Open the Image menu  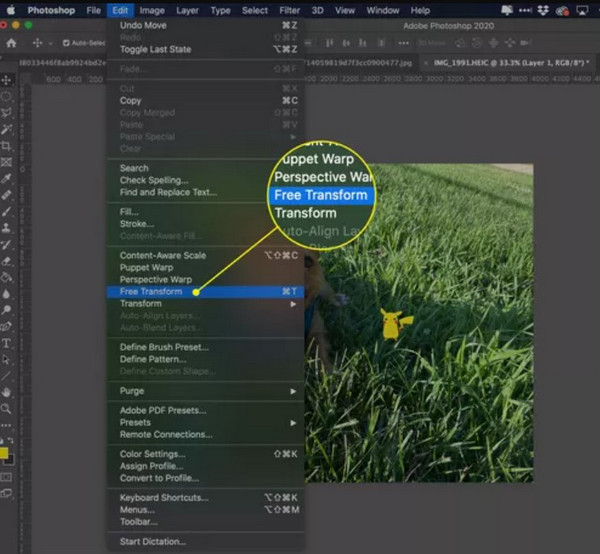tap(152, 10)
